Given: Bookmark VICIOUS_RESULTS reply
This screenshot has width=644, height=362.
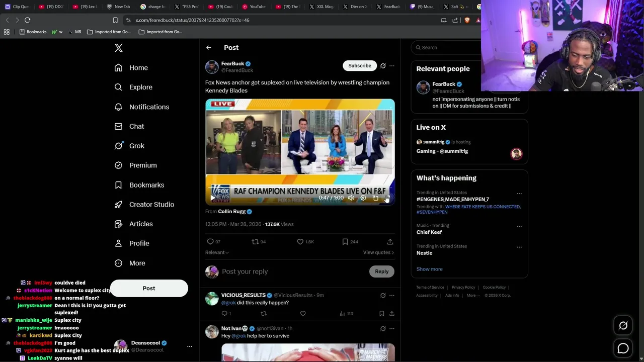Looking at the screenshot, I should point(382,314).
